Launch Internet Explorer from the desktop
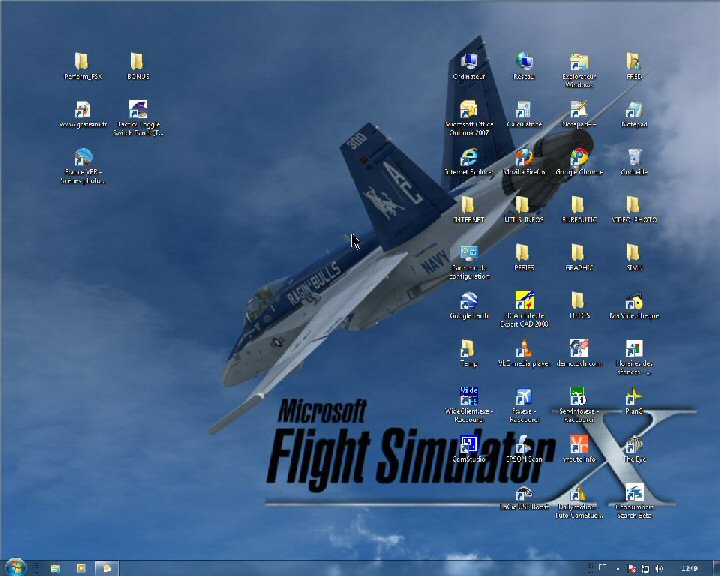 click(x=469, y=162)
